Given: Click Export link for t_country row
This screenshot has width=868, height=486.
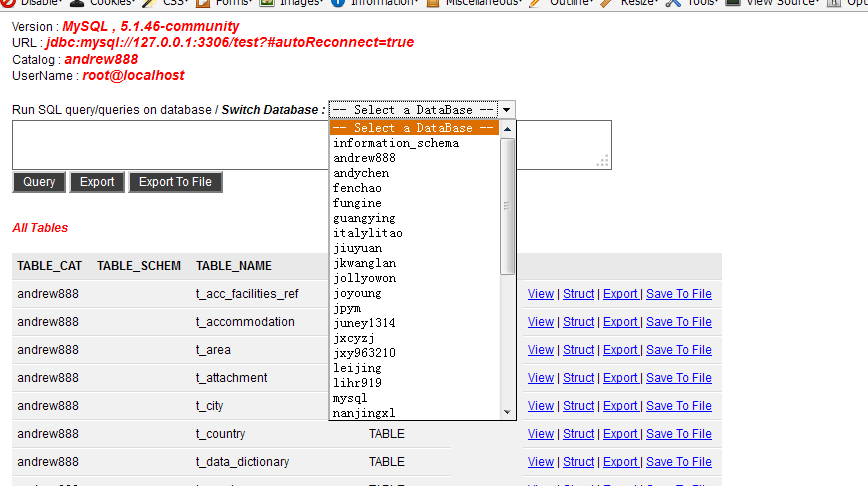Looking at the screenshot, I should click(x=621, y=434).
